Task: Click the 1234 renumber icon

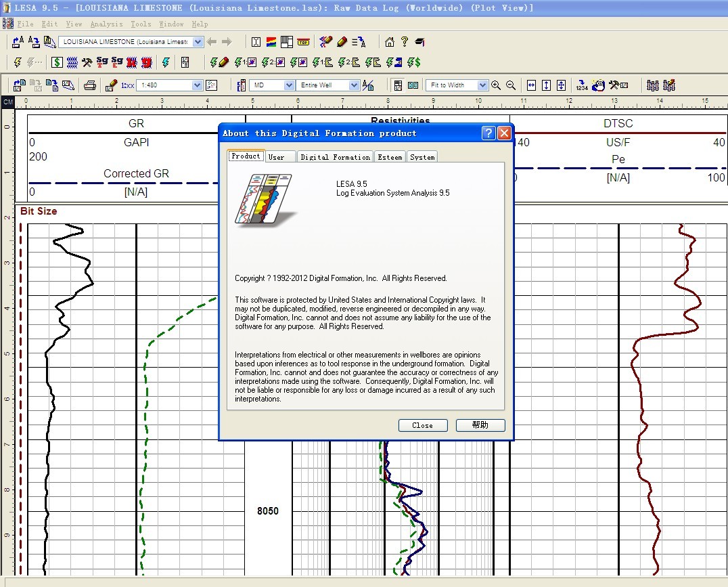Action: point(582,85)
